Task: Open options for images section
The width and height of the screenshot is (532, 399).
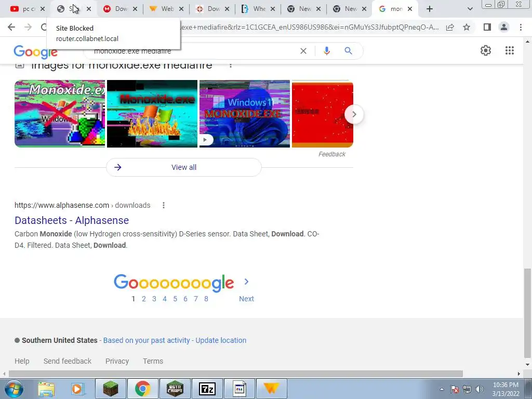Action: [x=230, y=65]
